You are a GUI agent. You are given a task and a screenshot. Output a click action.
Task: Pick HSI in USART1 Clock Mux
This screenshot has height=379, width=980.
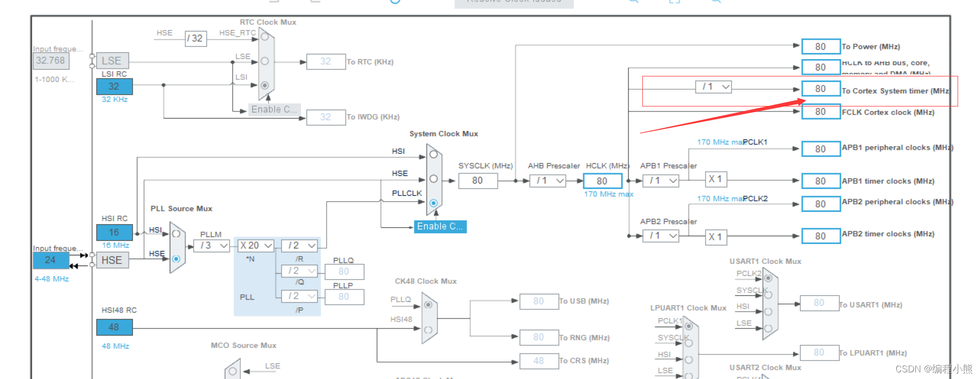(768, 311)
